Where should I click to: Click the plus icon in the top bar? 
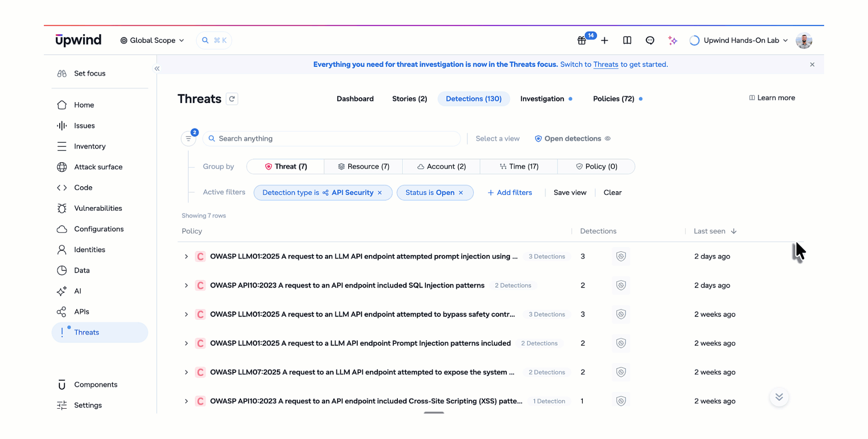604,41
